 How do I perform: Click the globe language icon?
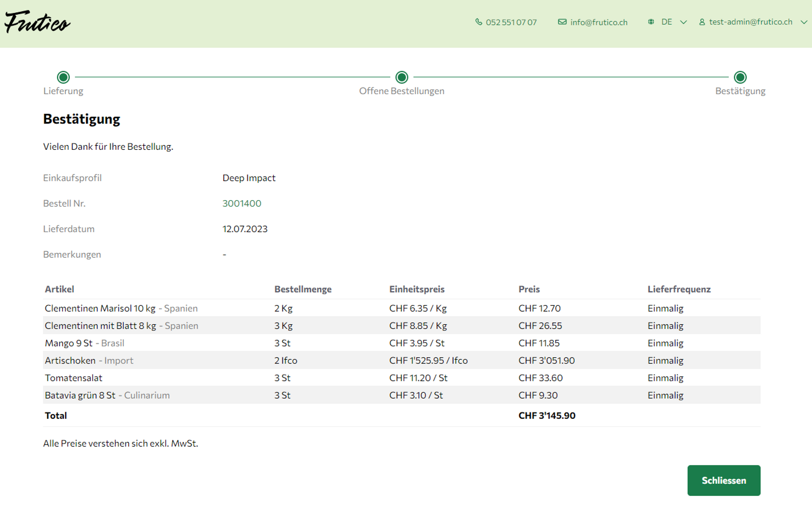pyautogui.click(x=651, y=22)
